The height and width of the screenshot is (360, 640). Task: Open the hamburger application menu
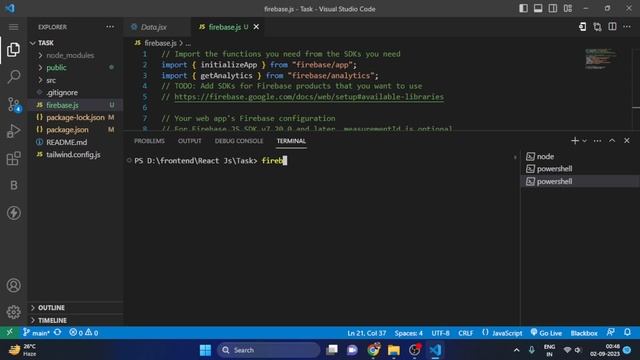[x=13, y=27]
